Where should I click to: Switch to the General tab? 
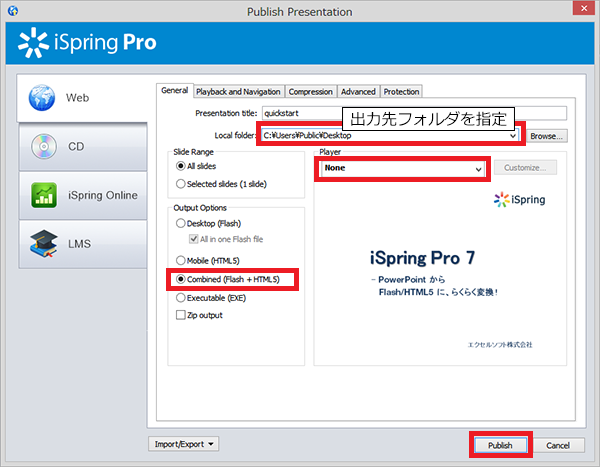point(174,91)
